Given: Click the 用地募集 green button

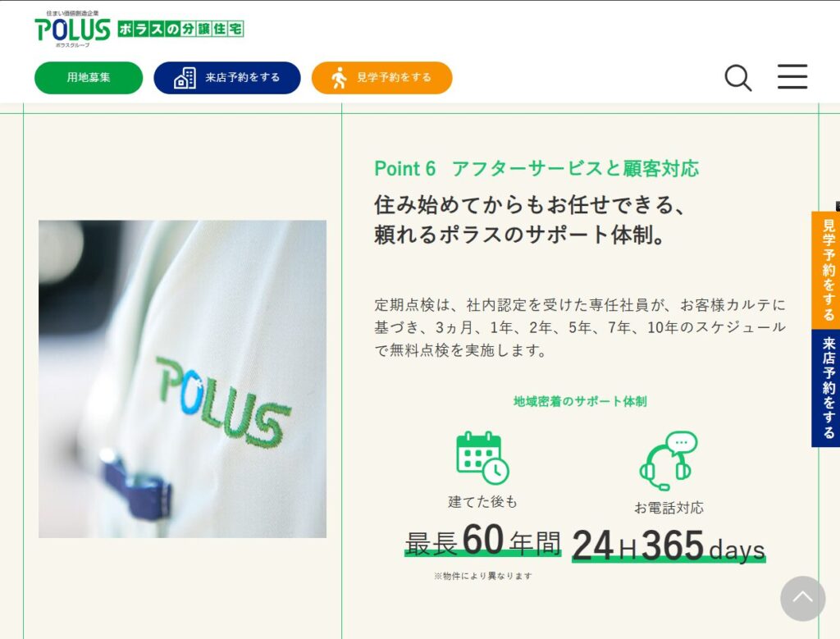Looking at the screenshot, I should (x=89, y=78).
